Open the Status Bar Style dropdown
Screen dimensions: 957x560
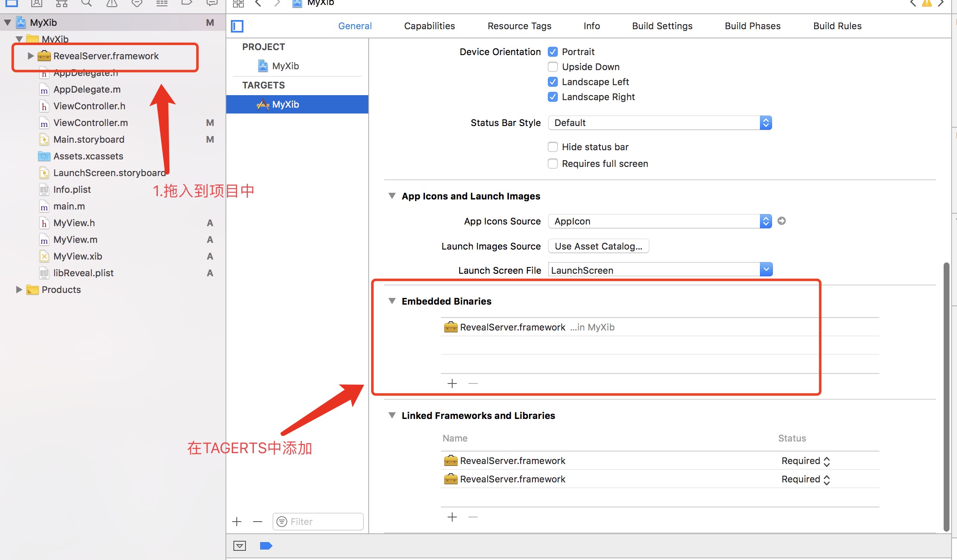(660, 123)
